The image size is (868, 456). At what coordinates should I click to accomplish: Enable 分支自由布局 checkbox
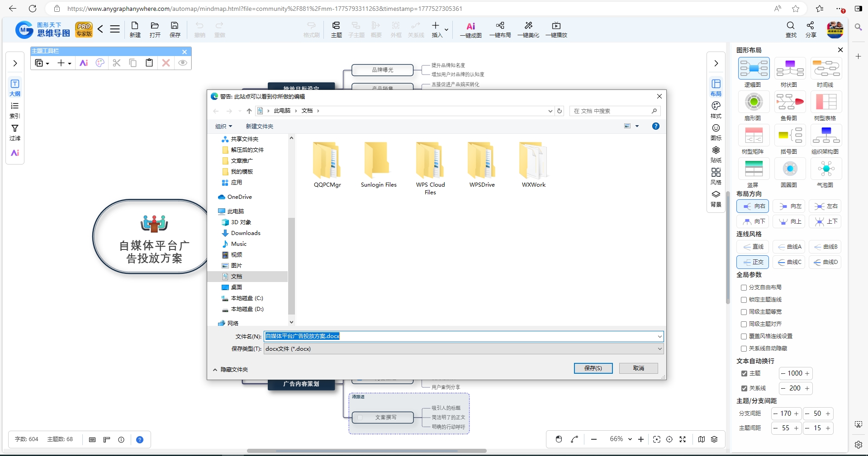click(x=744, y=287)
